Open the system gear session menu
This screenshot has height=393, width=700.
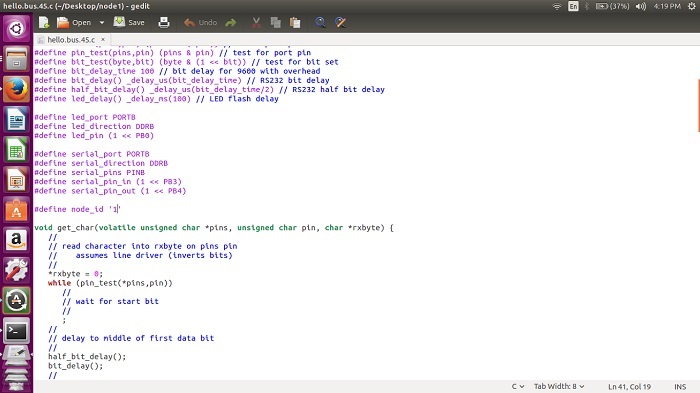[692, 6]
